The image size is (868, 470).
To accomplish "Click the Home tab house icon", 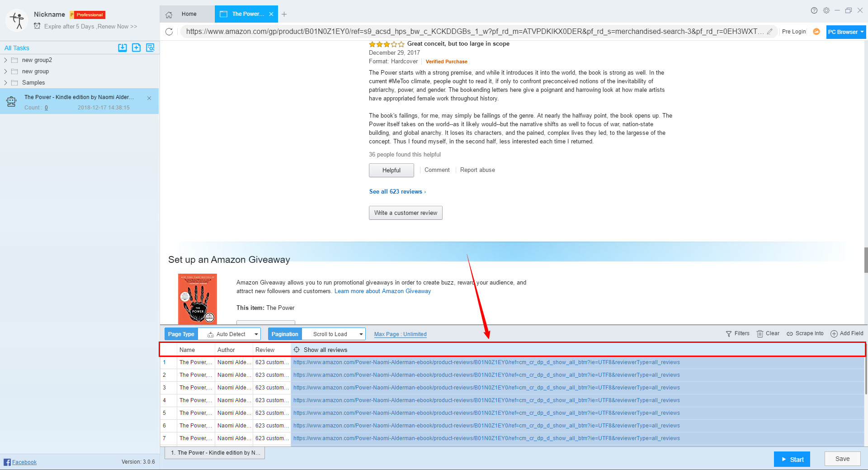I will (x=169, y=14).
